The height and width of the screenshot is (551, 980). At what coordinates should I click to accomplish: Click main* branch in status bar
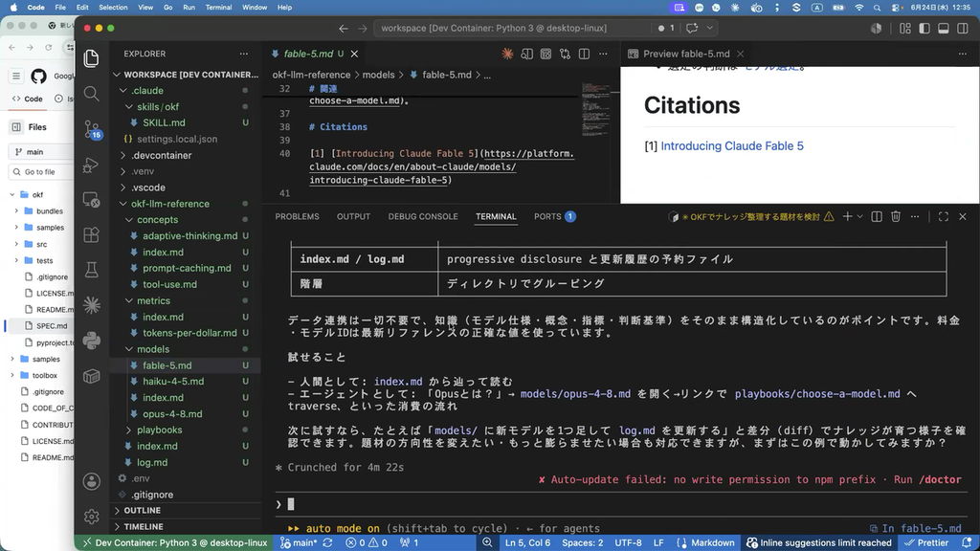point(300,543)
